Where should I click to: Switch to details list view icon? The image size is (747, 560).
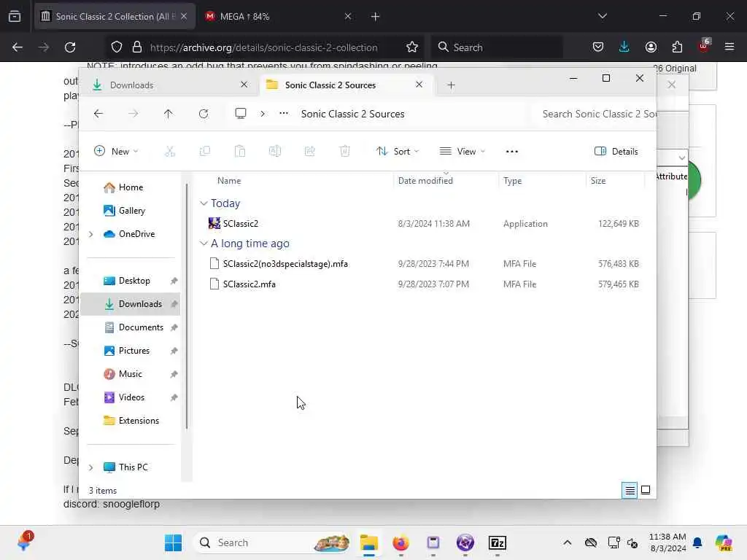pyautogui.click(x=630, y=490)
